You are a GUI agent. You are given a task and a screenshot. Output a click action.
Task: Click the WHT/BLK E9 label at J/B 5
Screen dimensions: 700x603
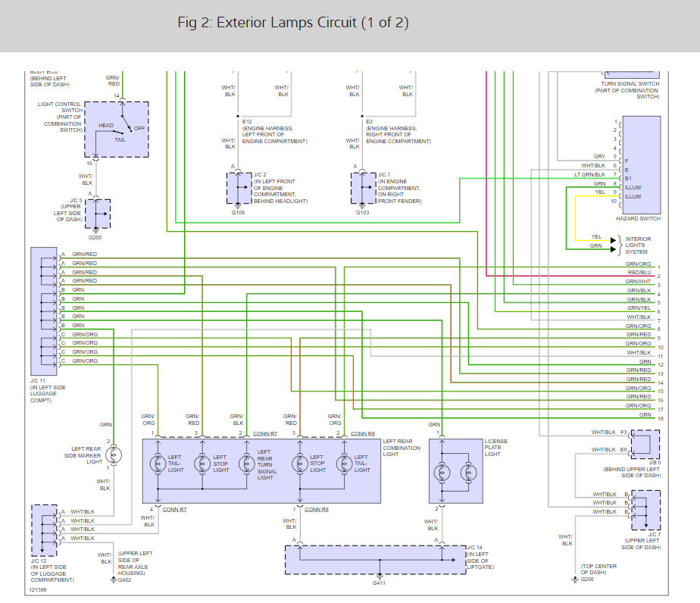[x=609, y=449]
